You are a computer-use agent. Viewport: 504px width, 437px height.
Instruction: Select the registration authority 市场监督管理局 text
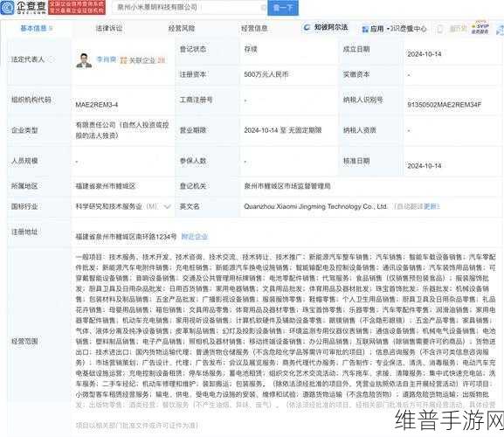pyautogui.click(x=287, y=186)
